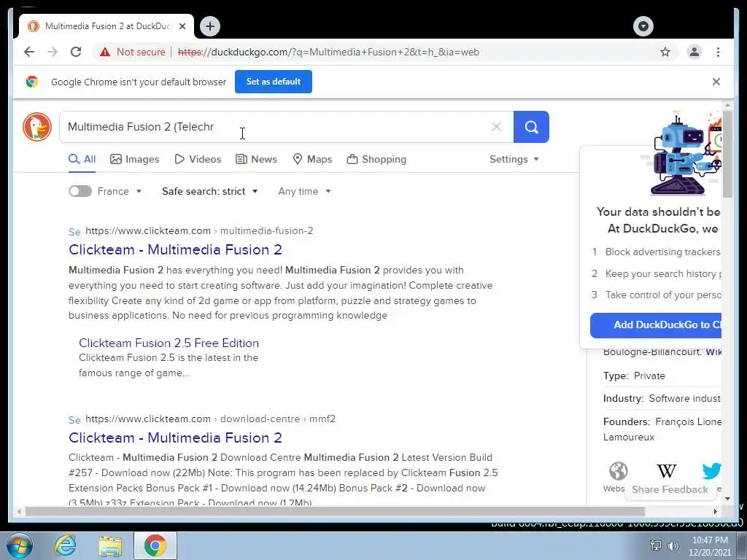Open the Windows Start menu
747x560 pixels.
click(x=19, y=545)
